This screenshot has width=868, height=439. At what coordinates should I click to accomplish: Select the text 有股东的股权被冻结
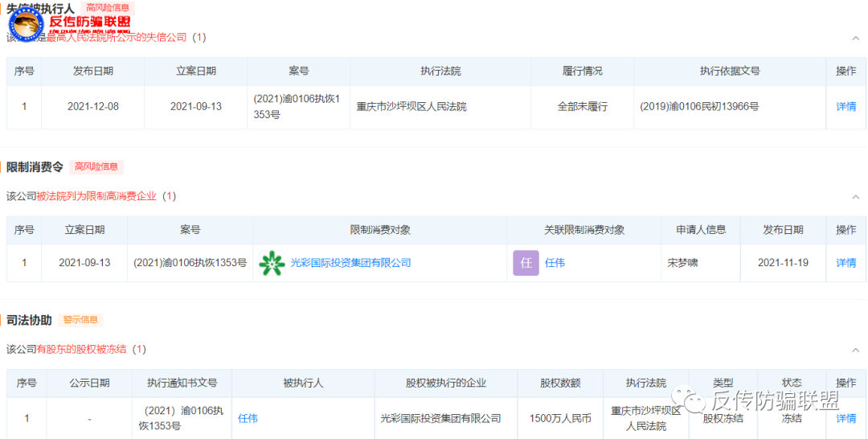(x=81, y=349)
